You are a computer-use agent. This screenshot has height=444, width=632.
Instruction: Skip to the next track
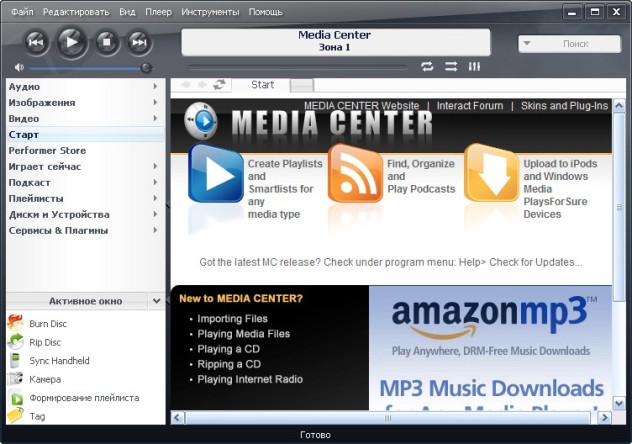[139, 42]
